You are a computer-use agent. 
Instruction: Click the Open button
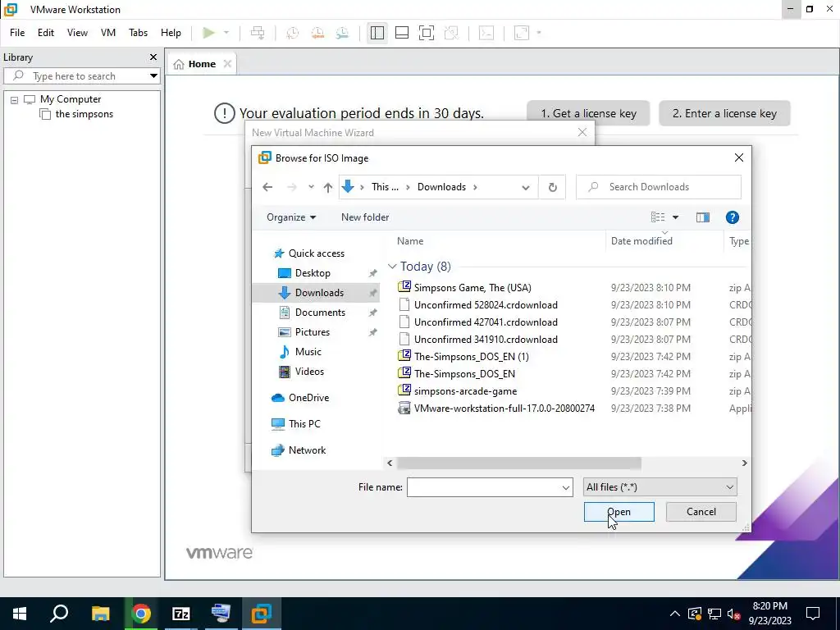(x=619, y=512)
